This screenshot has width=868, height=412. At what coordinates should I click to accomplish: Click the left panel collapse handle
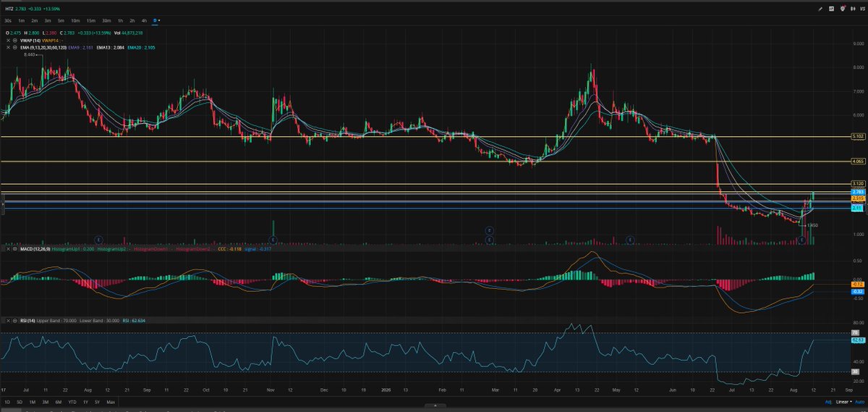pyautogui.click(x=1, y=206)
